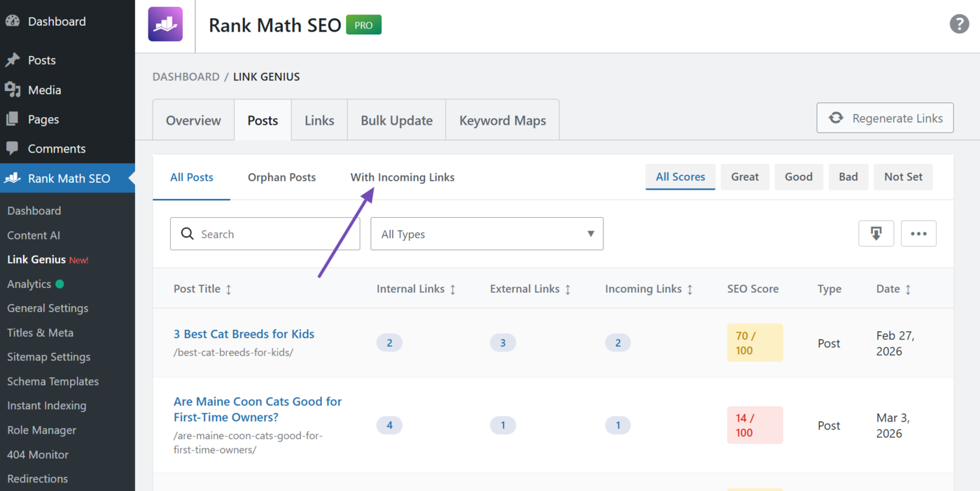Toggle the Date column sort order
Image resolution: width=980 pixels, height=491 pixels.
coord(907,289)
